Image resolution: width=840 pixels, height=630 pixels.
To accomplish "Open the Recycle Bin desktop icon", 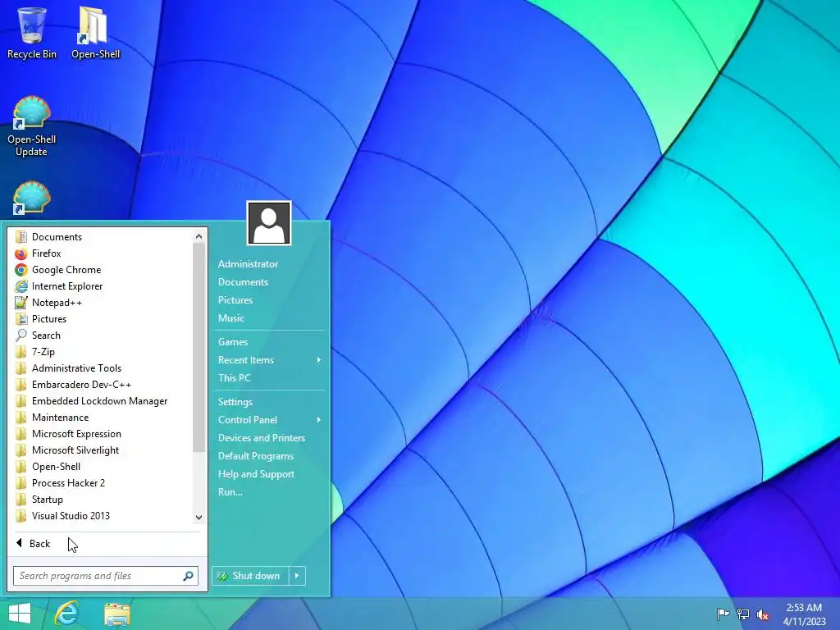I will 32,32.
